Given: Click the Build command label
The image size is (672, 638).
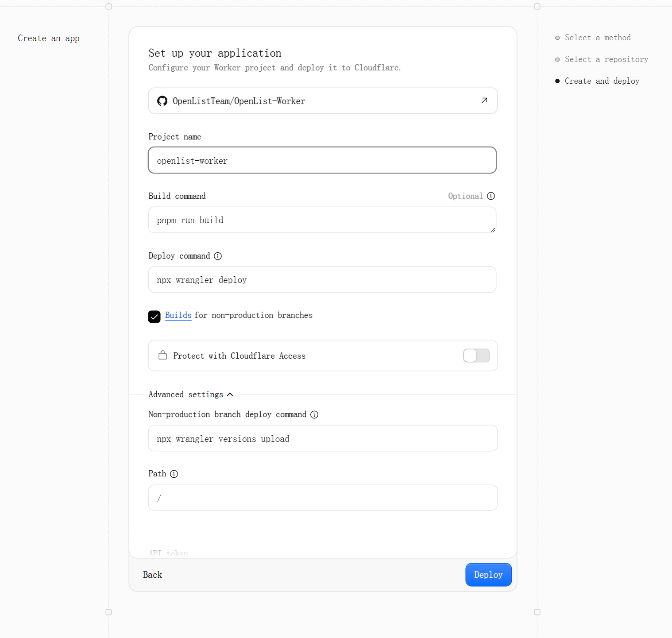Looking at the screenshot, I should [x=177, y=196].
